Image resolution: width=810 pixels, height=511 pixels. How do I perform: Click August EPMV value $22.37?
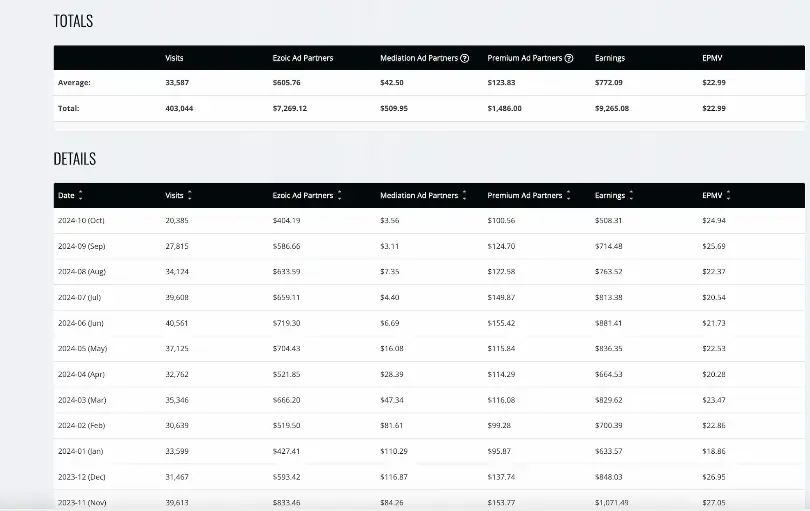(x=714, y=272)
